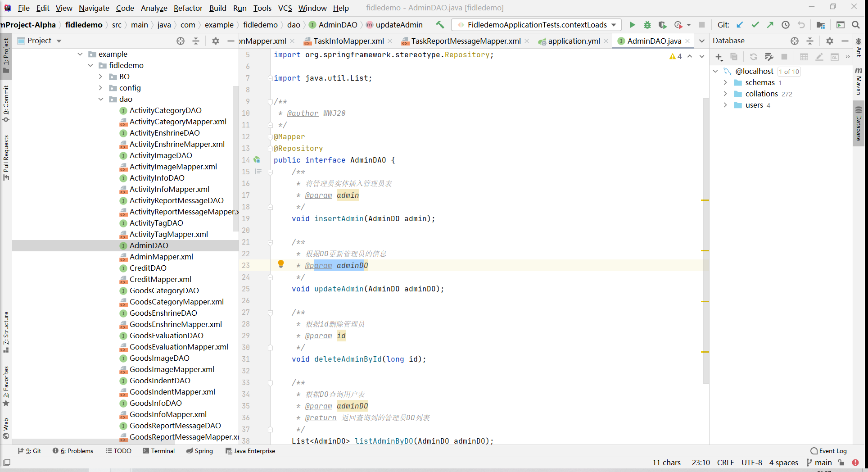The height and width of the screenshot is (472, 868).
Task: Toggle tool window quick access in the status bar corner
Action: click(x=7, y=463)
